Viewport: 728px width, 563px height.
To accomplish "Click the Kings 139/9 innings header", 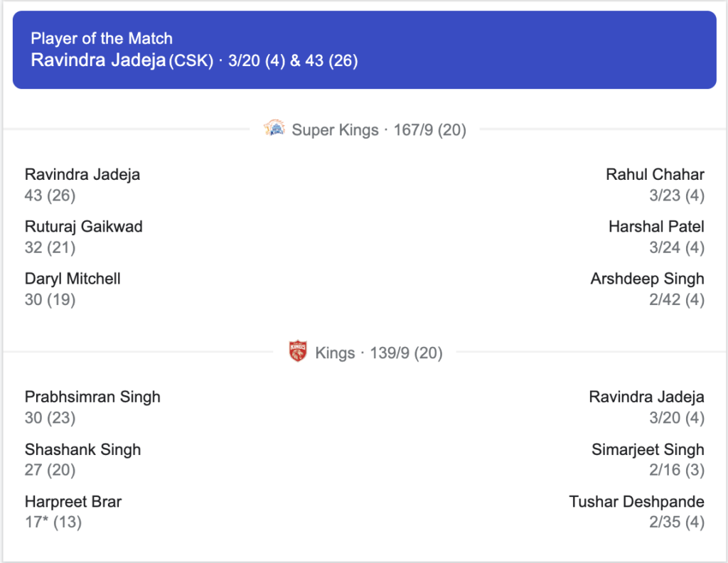I will pyautogui.click(x=365, y=353).
